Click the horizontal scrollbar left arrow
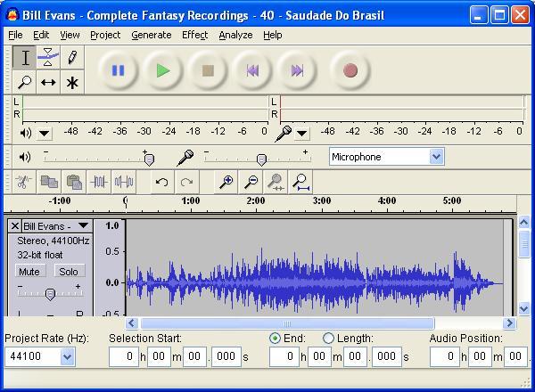This screenshot has width=535, height=392. [132, 323]
